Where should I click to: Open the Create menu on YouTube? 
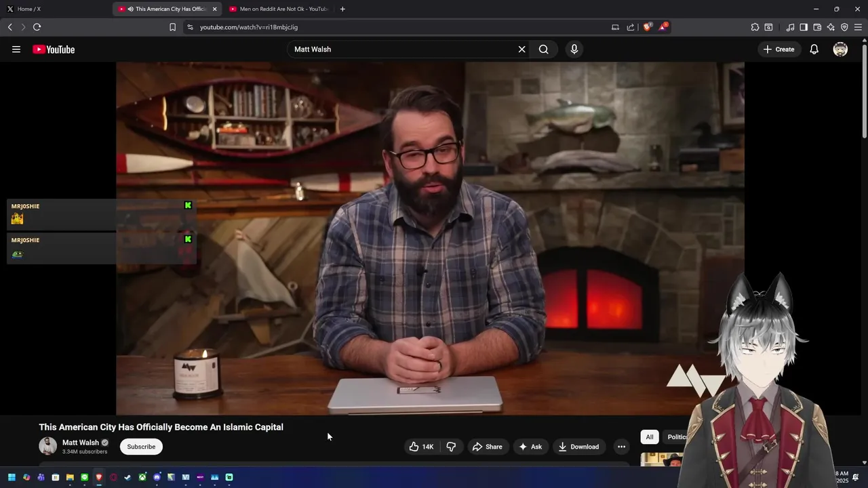[778, 49]
